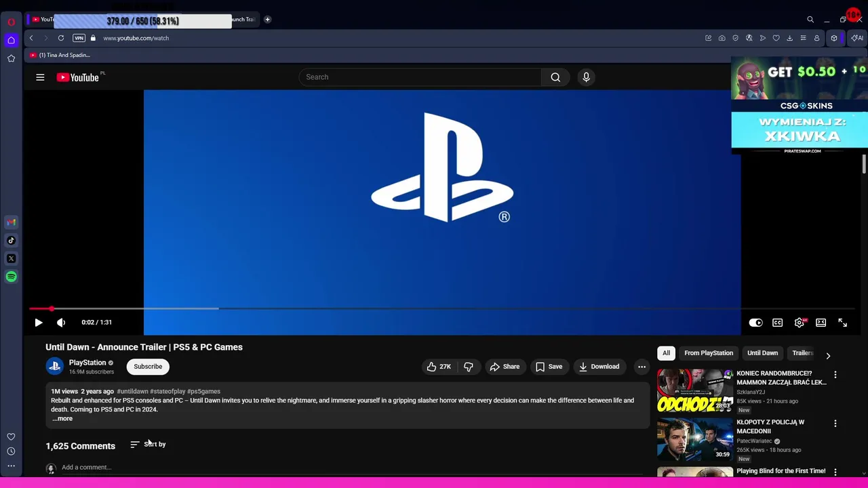Share the video
The image size is (868, 488).
tap(505, 367)
